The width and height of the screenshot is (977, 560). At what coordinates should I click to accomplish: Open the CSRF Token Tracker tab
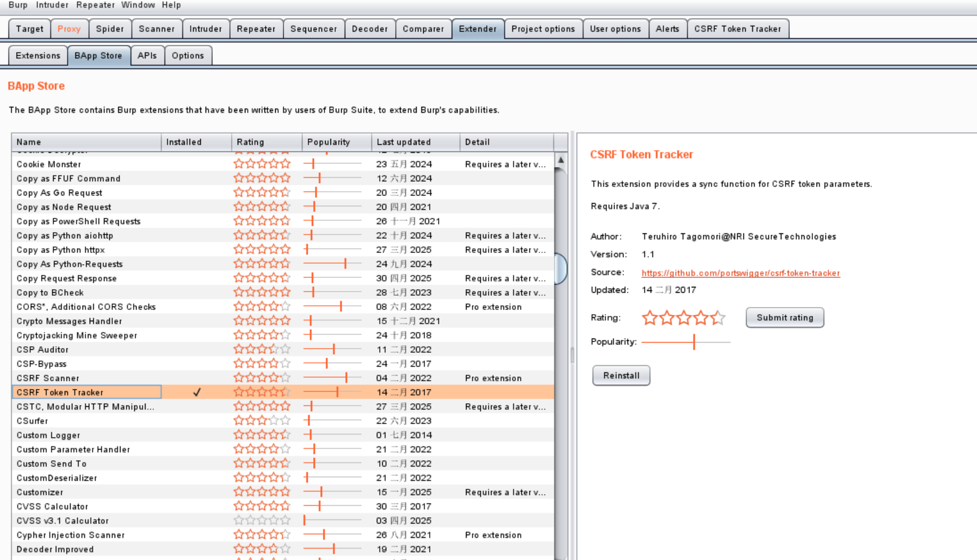click(738, 29)
